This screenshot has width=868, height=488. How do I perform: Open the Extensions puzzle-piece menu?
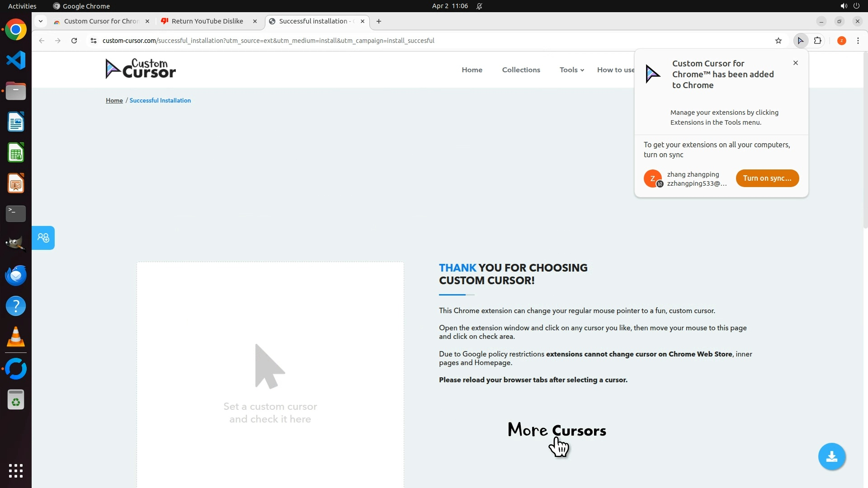click(x=817, y=41)
